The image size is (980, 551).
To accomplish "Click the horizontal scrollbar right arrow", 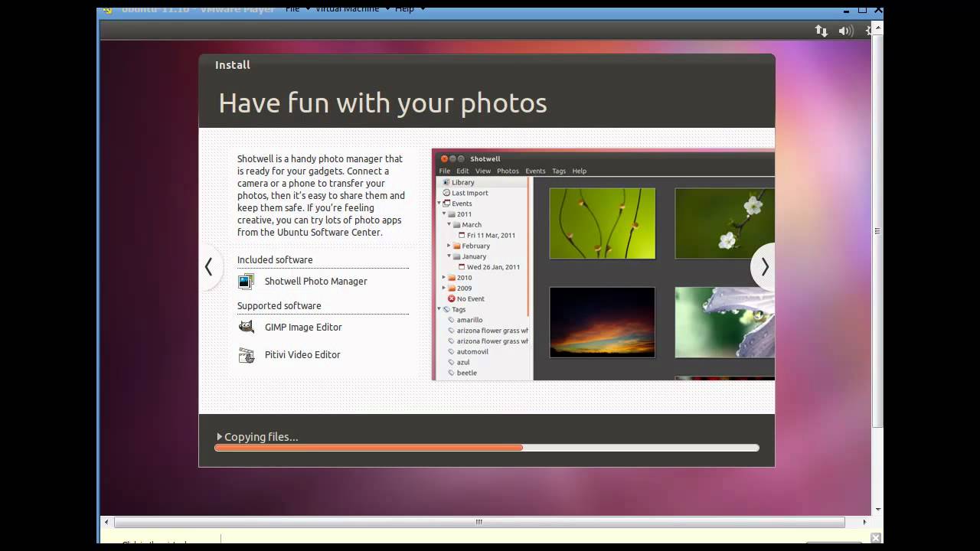I will click(x=864, y=522).
